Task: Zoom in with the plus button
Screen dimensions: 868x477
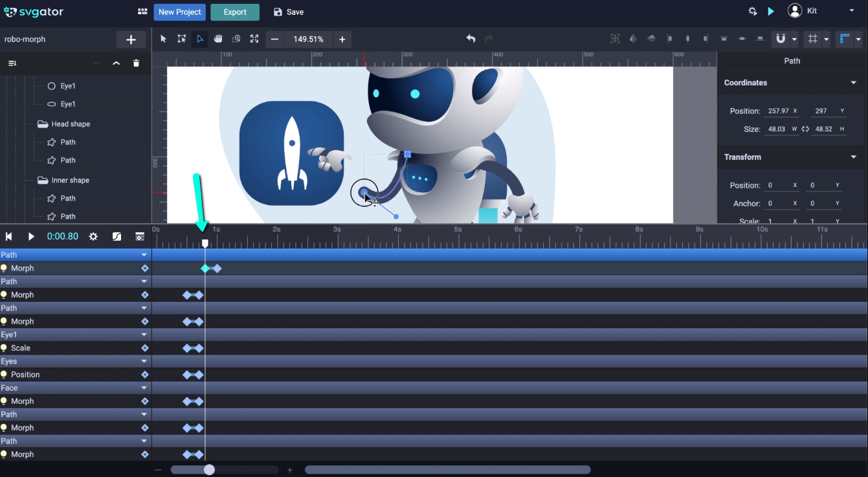Action: (342, 39)
